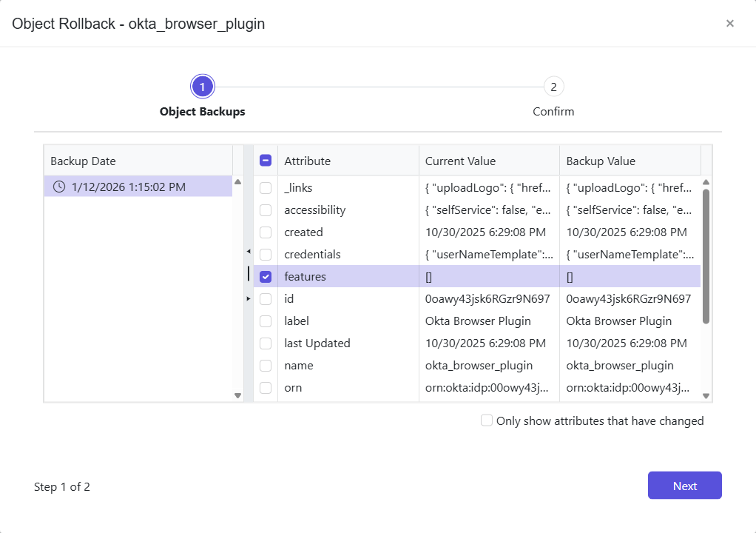
Task: Click the Next button
Action: click(x=684, y=485)
